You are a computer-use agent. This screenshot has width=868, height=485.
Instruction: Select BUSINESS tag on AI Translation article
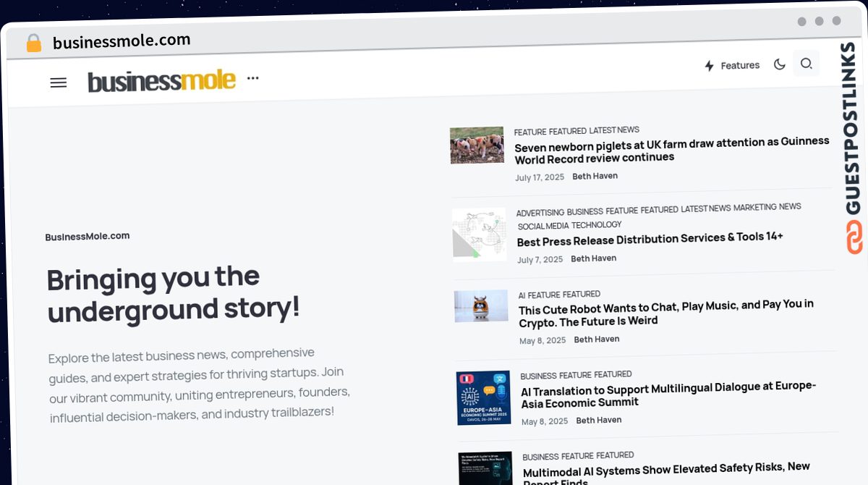[538, 376]
